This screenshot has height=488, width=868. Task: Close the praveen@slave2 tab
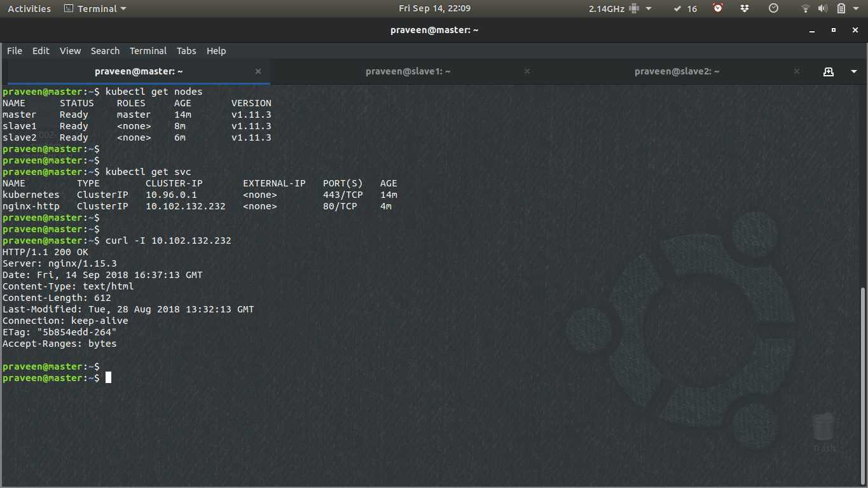click(x=797, y=71)
